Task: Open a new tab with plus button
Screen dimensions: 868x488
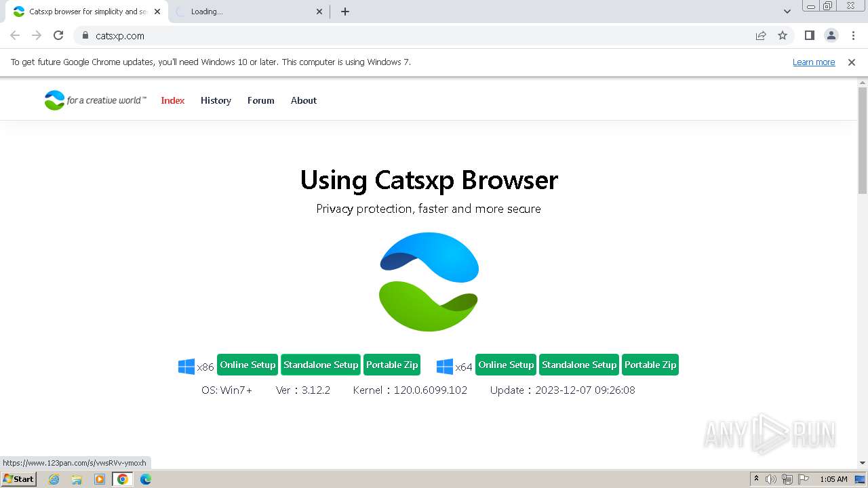Action: tap(345, 12)
